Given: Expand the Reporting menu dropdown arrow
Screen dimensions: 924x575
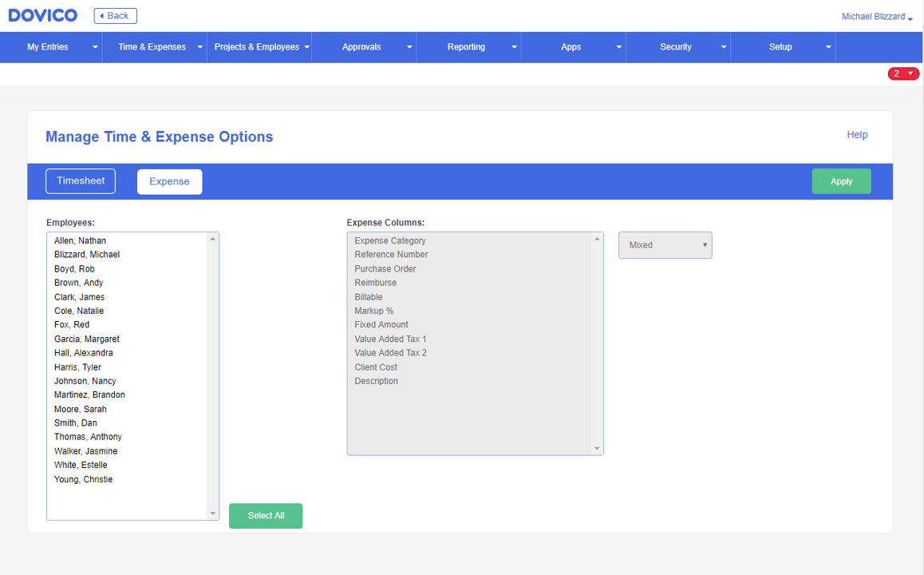Looking at the screenshot, I should point(515,46).
